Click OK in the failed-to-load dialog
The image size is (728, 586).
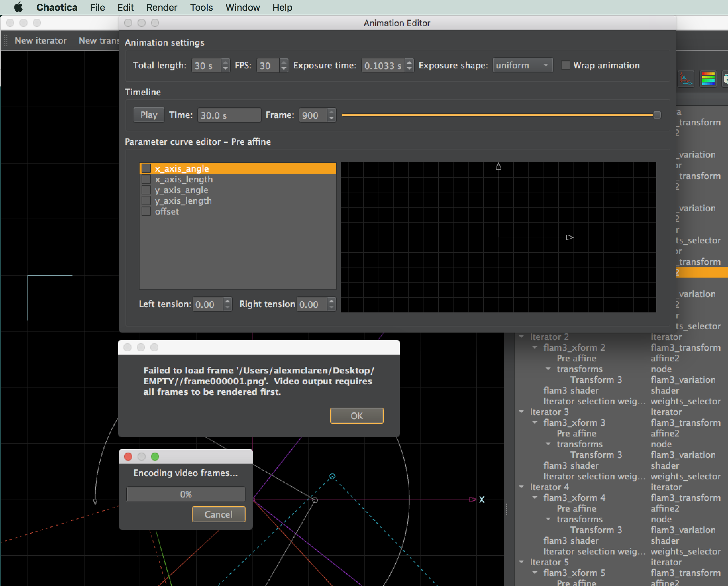coord(357,416)
